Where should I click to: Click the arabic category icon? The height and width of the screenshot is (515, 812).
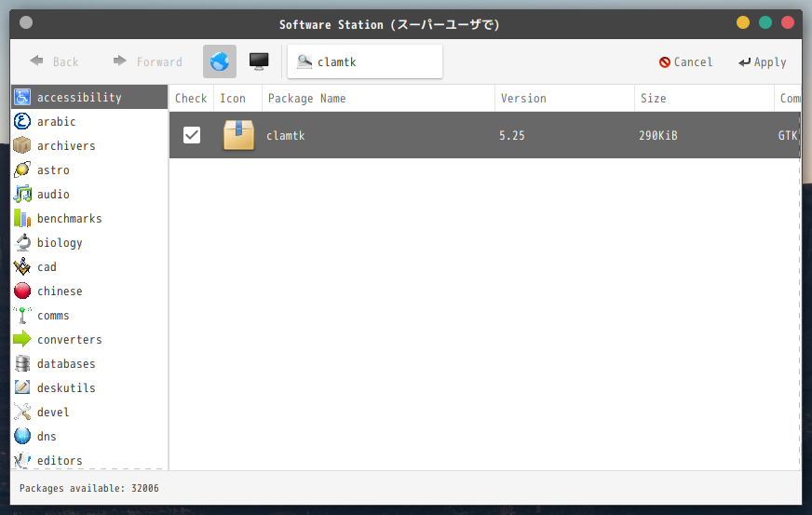coord(22,121)
